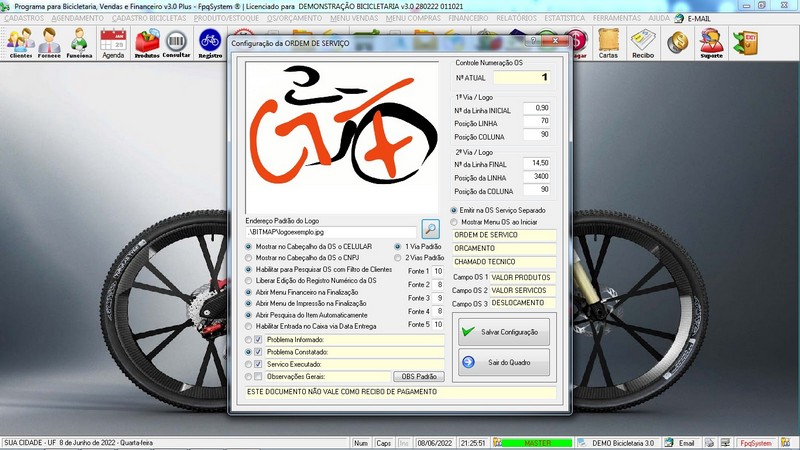Open the RELATÓRIOS menu

tap(516, 18)
